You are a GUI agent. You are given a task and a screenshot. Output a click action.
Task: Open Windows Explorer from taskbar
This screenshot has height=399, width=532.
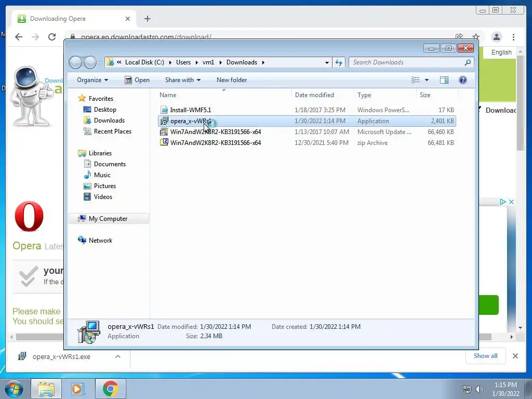click(46, 389)
